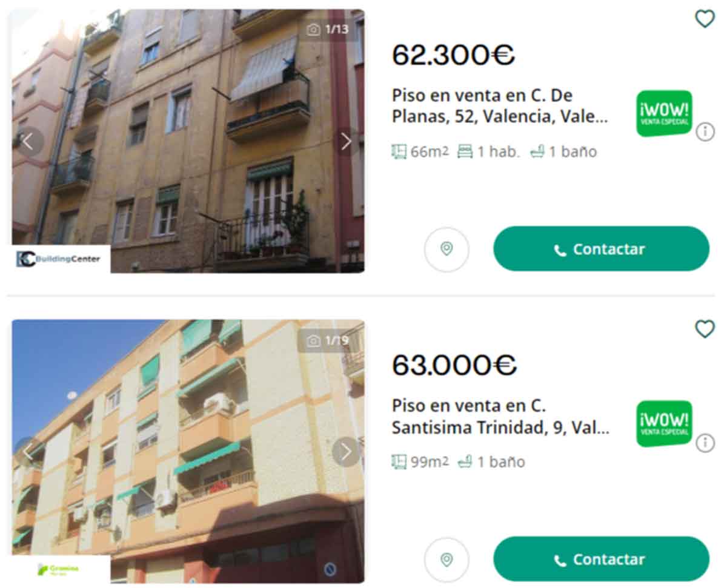The width and height of the screenshot is (727, 588).
Task: Contactar about the C. De Planas flat
Action: pos(601,249)
